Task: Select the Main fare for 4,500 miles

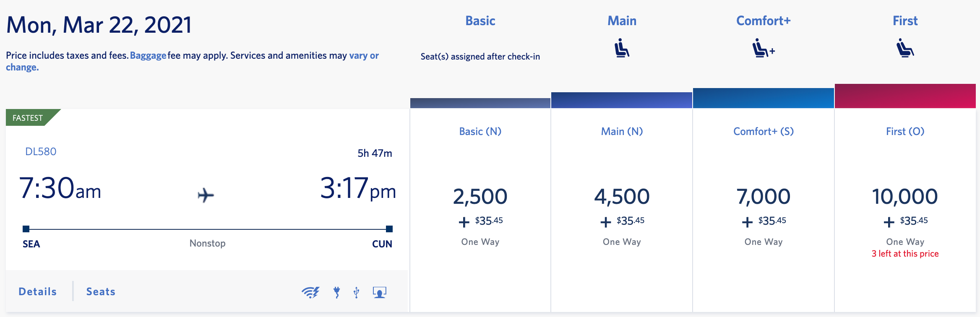Action: (x=621, y=195)
